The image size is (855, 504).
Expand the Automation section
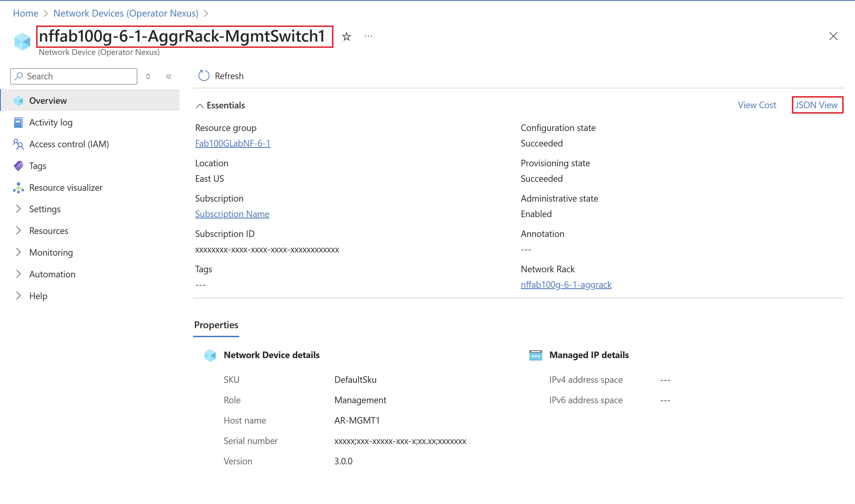point(18,274)
